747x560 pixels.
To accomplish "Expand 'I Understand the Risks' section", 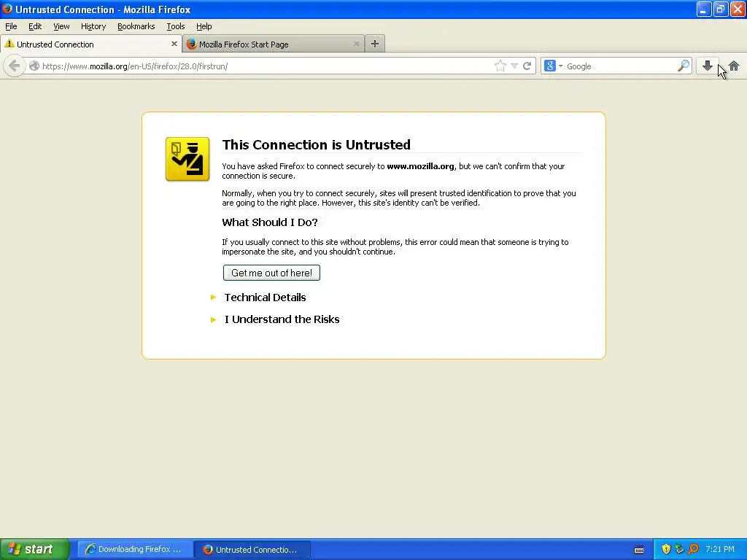I will coord(282,319).
